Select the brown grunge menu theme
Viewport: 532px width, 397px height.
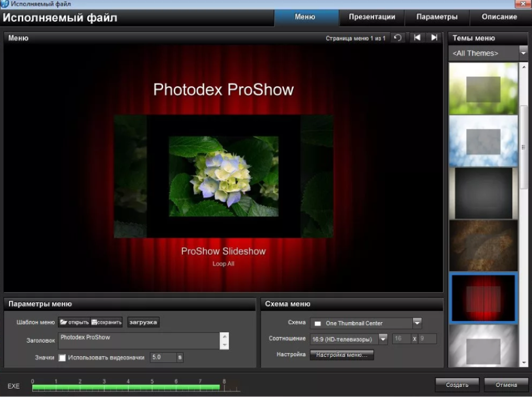coord(483,246)
